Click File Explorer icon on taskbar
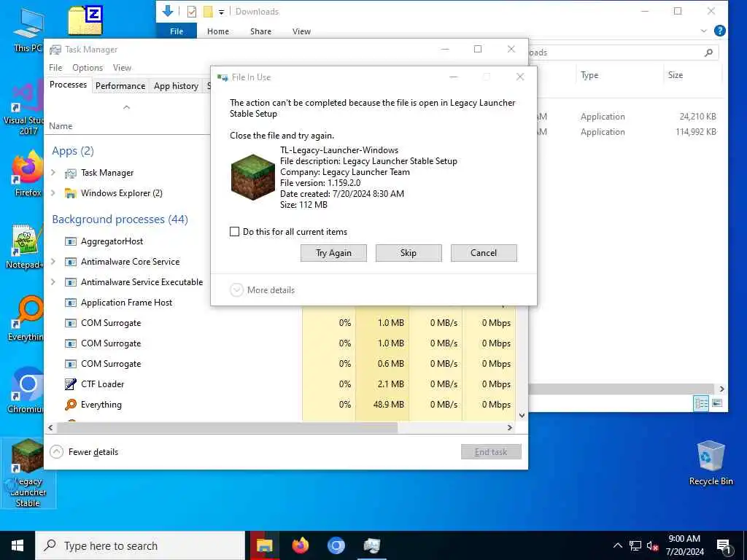Image resolution: width=747 pixels, height=560 pixels. pos(264,545)
